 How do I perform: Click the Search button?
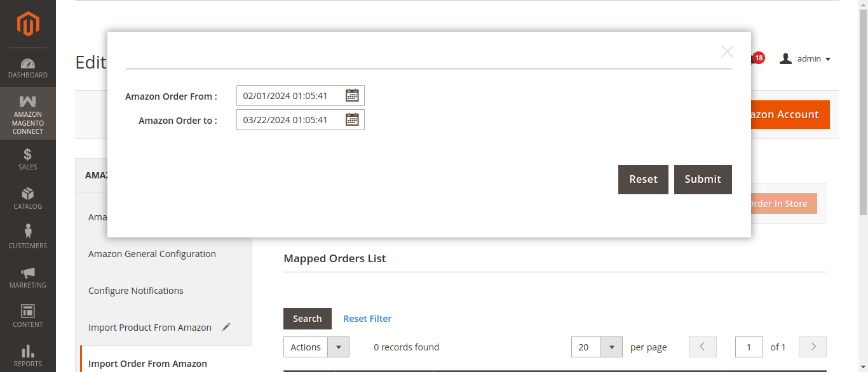tap(308, 319)
